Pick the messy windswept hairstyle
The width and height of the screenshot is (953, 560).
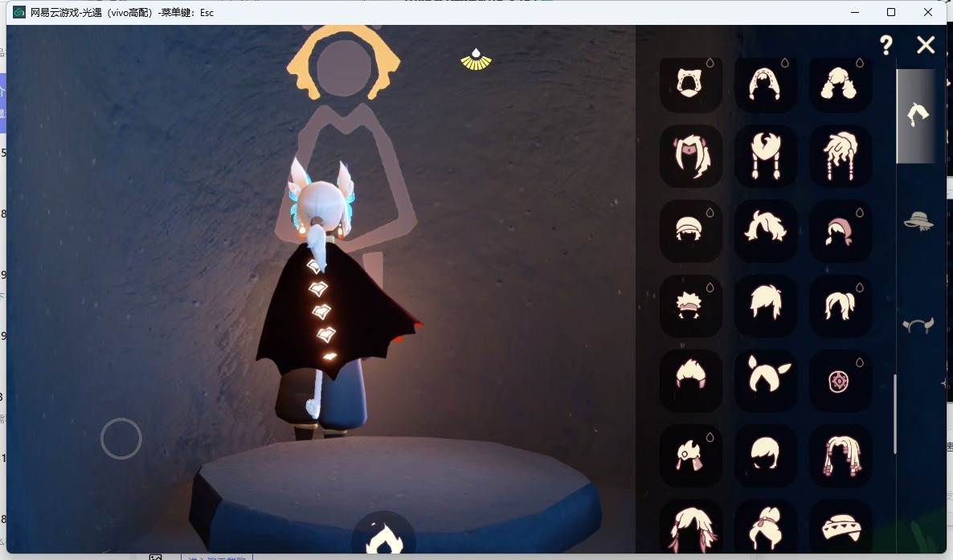pyautogui.click(x=766, y=231)
